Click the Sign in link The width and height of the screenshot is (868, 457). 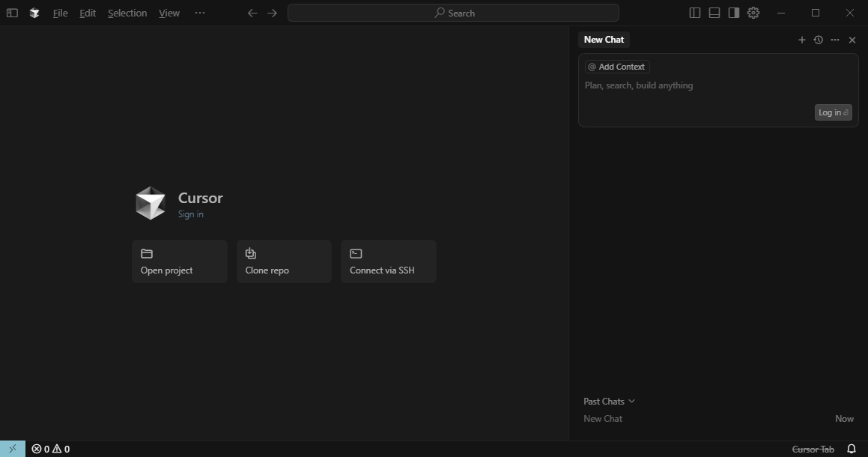coord(190,214)
